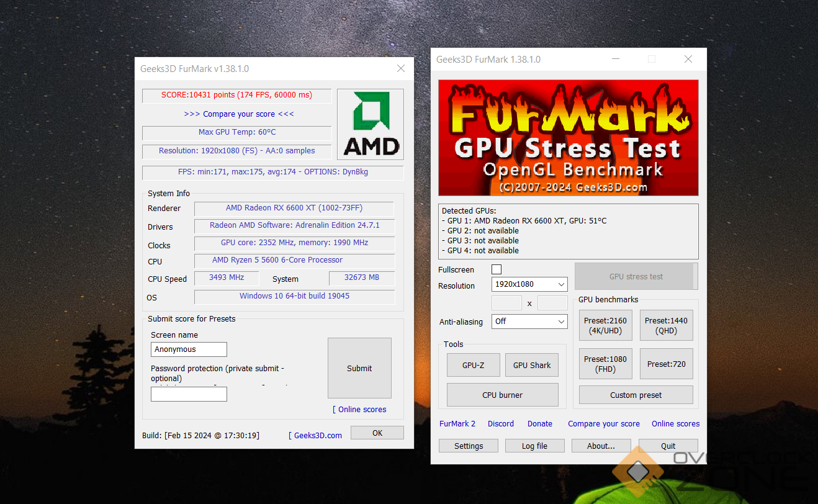Open the About dialog
This screenshot has width=818, height=504.
tap(601, 446)
